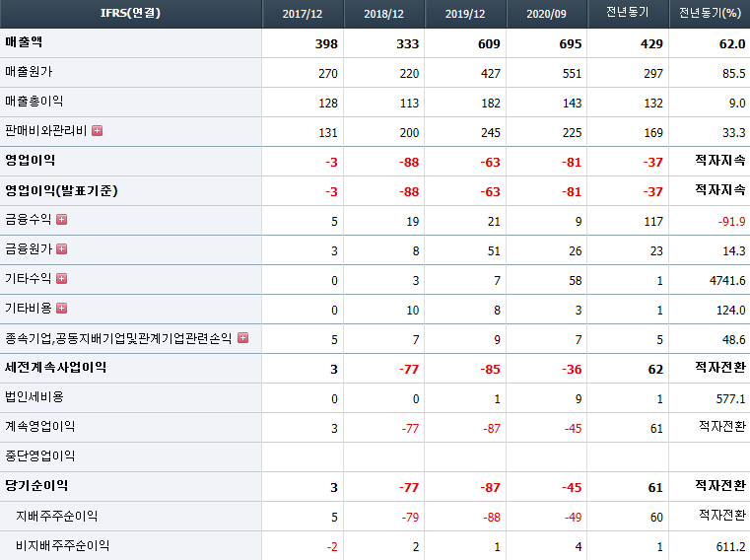Click the IFRS(연결) column header
Image resolution: width=750 pixels, height=560 pixels.
coord(130,13)
